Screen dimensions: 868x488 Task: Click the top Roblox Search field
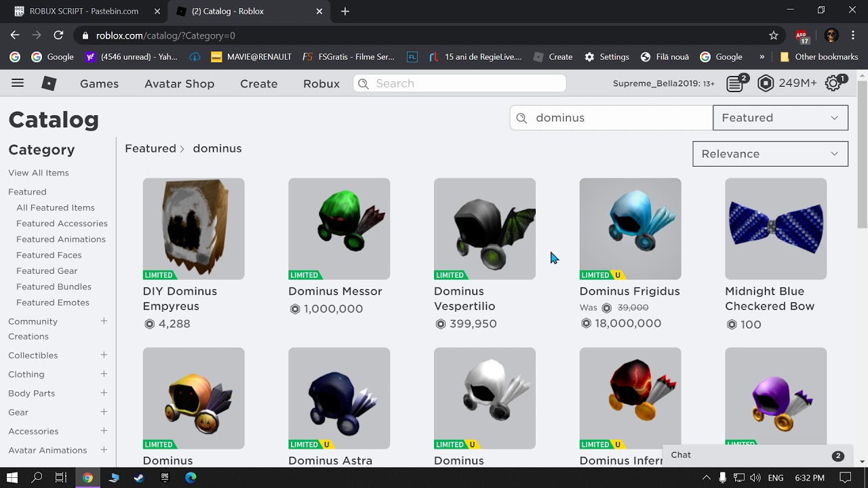pyautogui.click(x=460, y=83)
